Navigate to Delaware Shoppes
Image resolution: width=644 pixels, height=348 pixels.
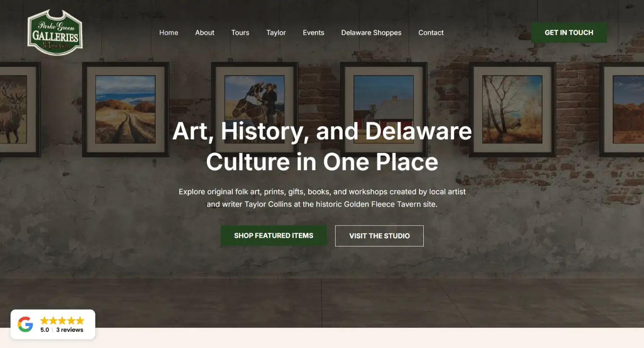click(371, 33)
